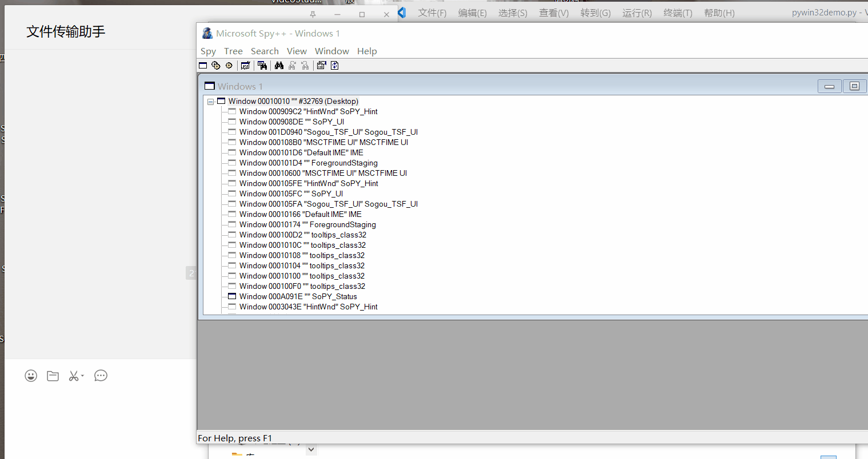Click the 文件传输助手 chat title
The height and width of the screenshot is (459, 868).
pos(66,31)
